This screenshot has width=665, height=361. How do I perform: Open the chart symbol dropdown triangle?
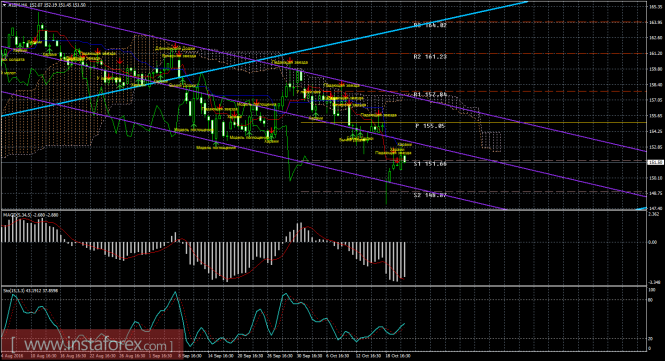[5, 5]
